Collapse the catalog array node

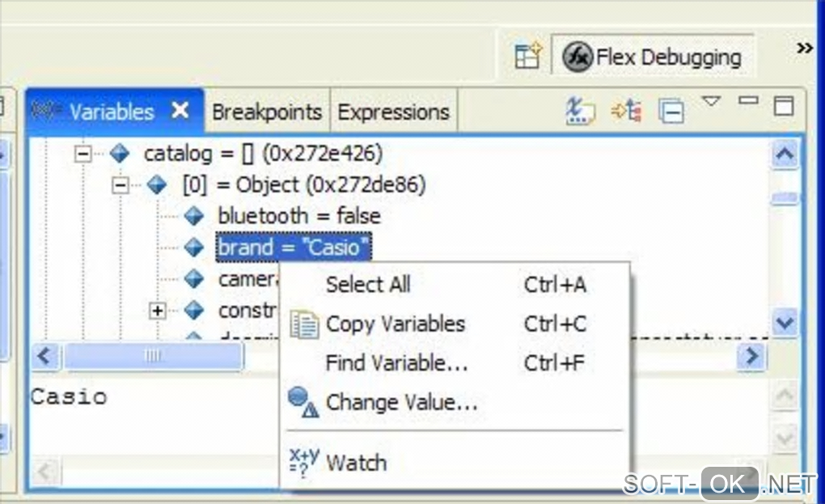(x=82, y=153)
